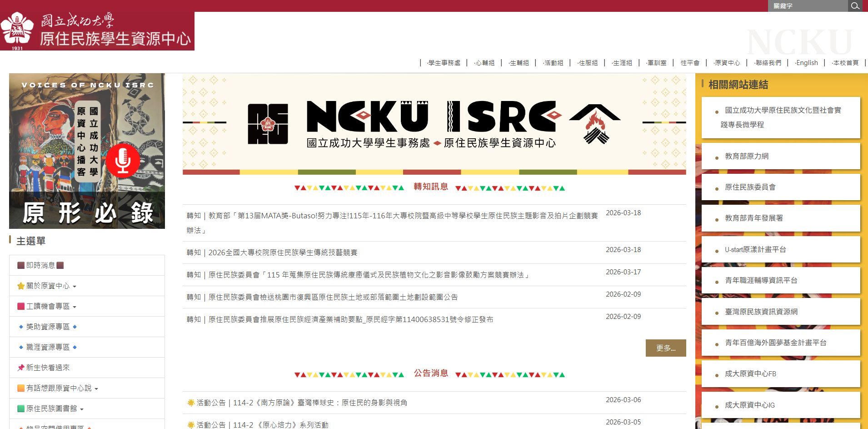This screenshot has height=429, width=868.
Task: Click the sun icon beside 南方原論 announcement
Action: click(191, 403)
